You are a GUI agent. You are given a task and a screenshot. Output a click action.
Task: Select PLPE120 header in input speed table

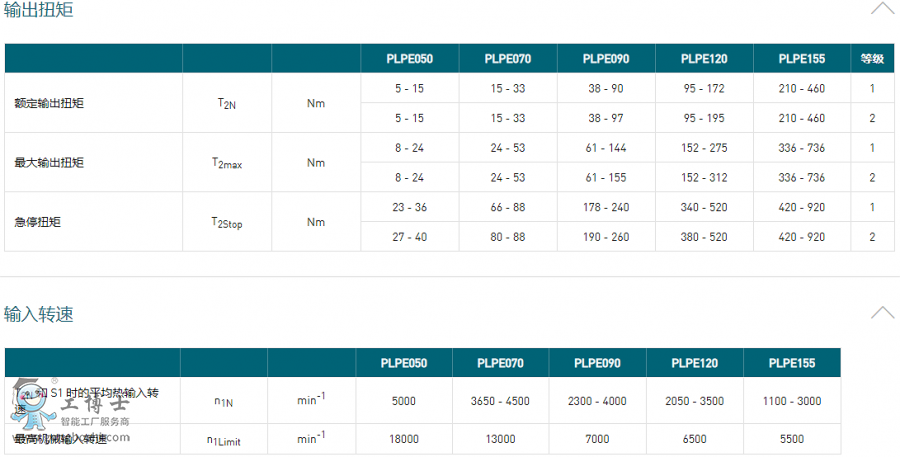click(x=695, y=363)
